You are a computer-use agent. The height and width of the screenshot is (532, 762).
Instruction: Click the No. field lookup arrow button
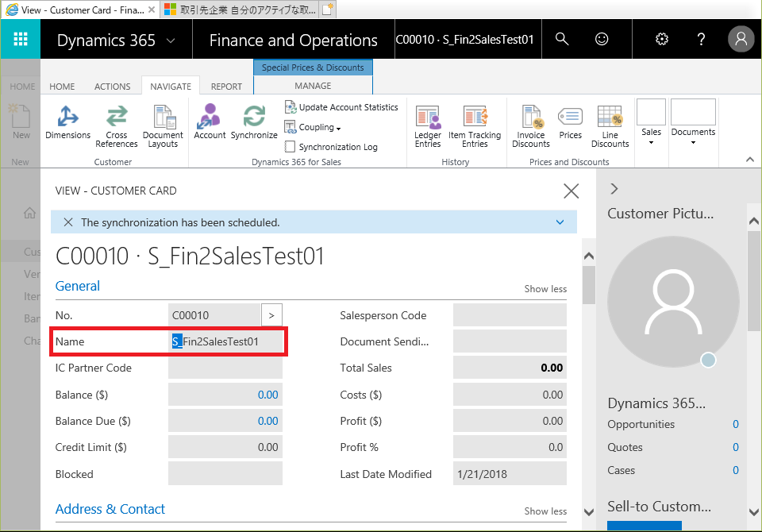pos(271,315)
